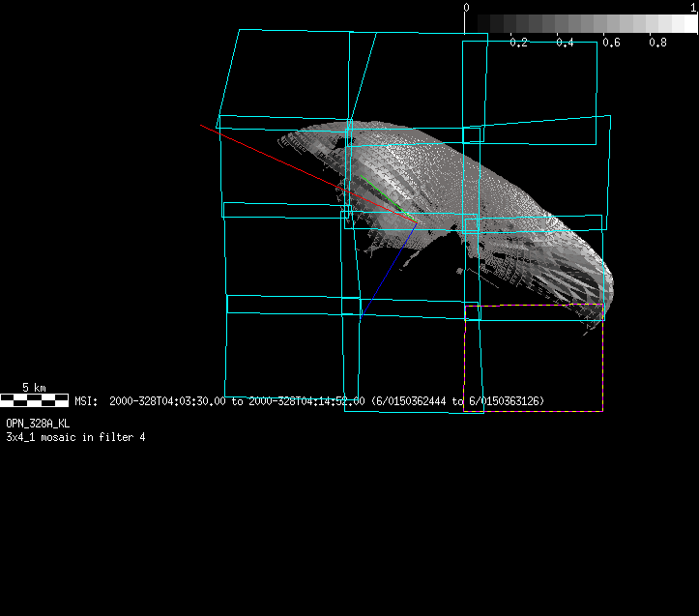Pick the 0.8 tick label on colorbar
The image size is (699, 616).
[x=657, y=43]
